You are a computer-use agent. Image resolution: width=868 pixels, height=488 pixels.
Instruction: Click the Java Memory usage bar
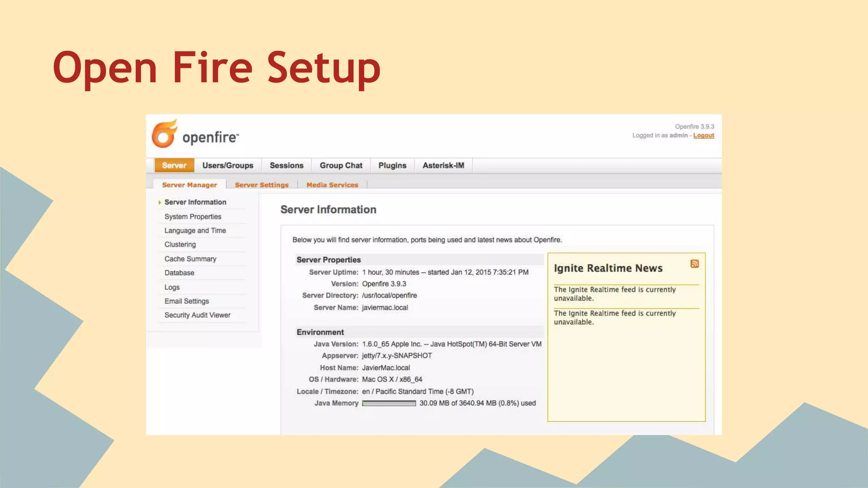pos(389,403)
